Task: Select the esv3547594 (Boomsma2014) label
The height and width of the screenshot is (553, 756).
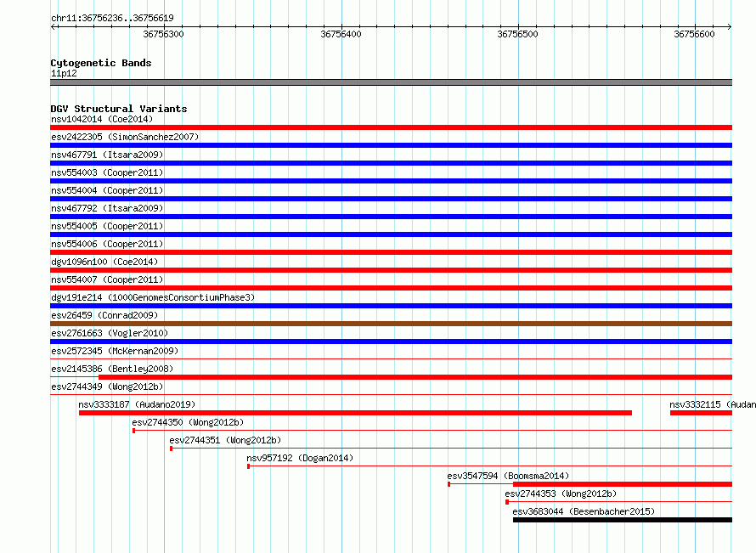Action: click(x=508, y=476)
